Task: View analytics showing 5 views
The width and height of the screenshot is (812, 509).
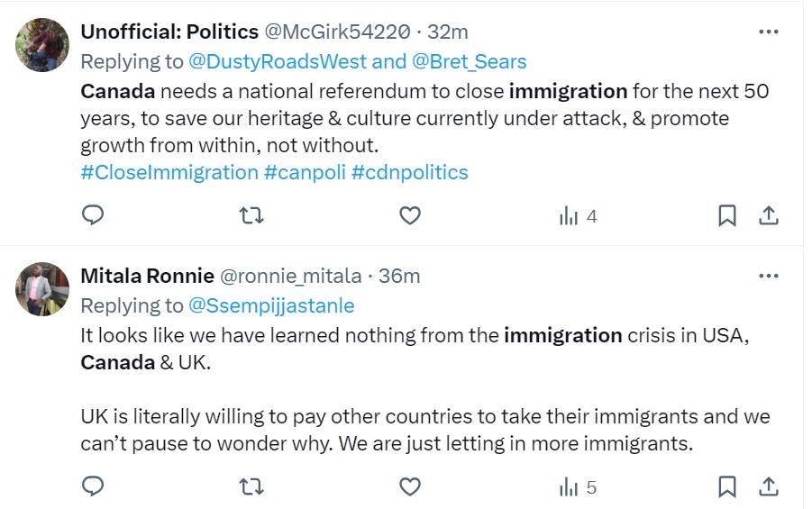Action: pyautogui.click(x=578, y=488)
